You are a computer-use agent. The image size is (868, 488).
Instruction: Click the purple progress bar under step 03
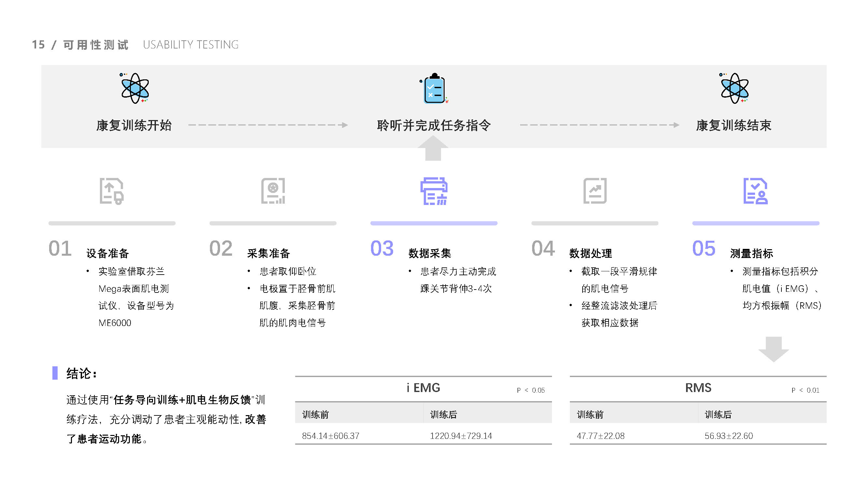(434, 223)
